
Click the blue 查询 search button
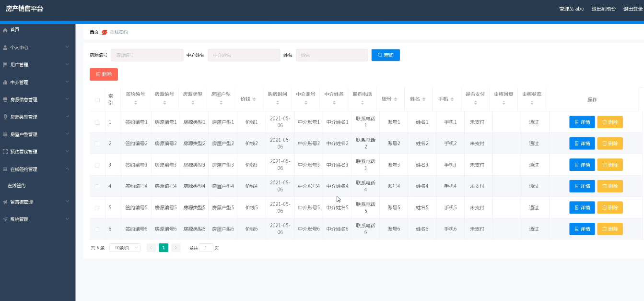pos(386,55)
